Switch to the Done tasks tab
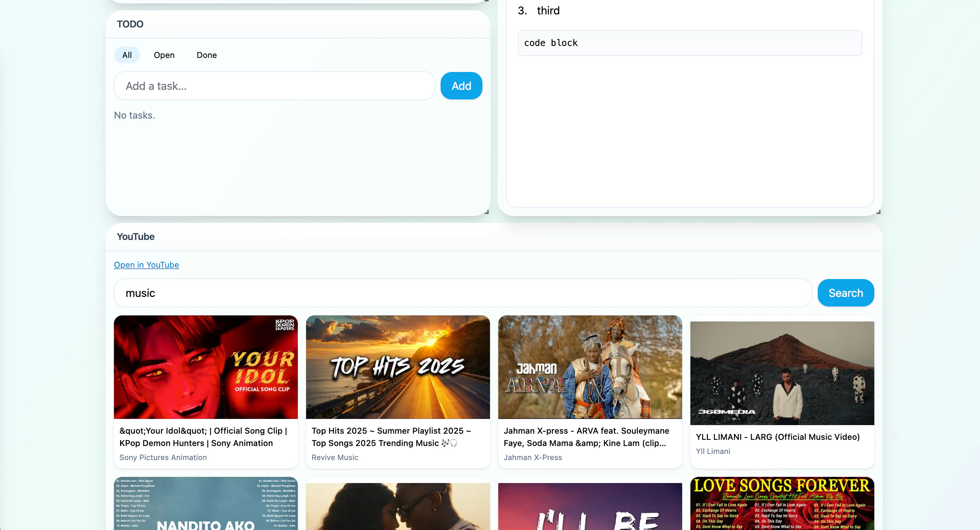Viewport: 980px width, 530px height. pos(207,55)
